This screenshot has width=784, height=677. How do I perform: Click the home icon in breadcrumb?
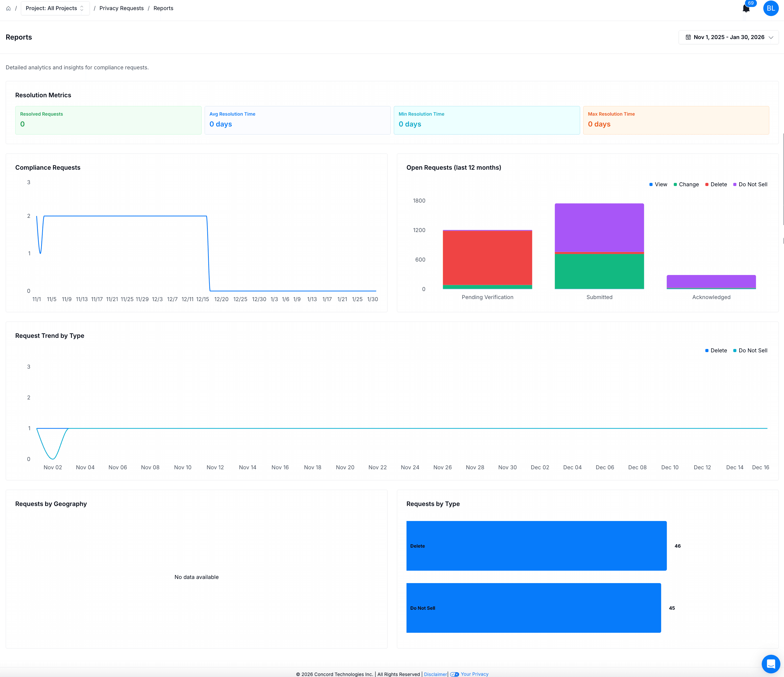[x=8, y=8]
